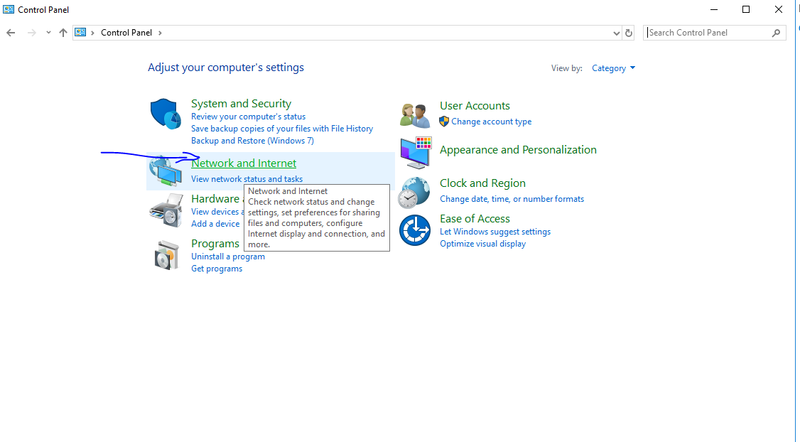Image resolution: width=800 pixels, height=442 pixels.
Task: Open Backup and Restore (Windows 7)
Action: (x=253, y=141)
